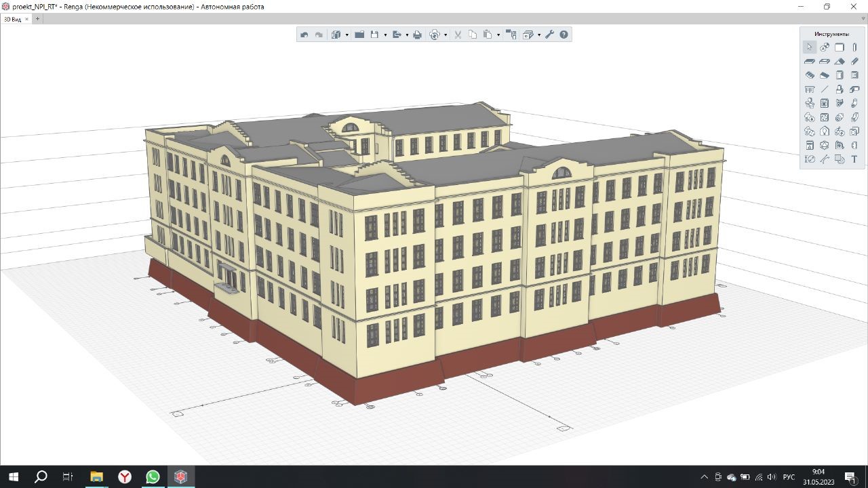Click the РУС language indicator
Image resolution: width=868 pixels, height=488 pixels.
point(789,477)
